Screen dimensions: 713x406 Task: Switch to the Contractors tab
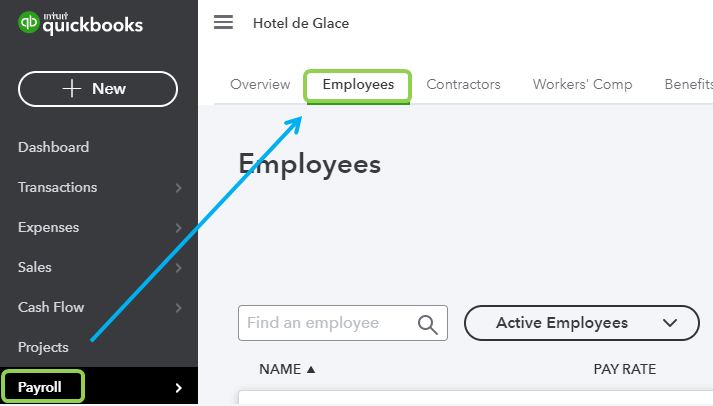tap(463, 85)
